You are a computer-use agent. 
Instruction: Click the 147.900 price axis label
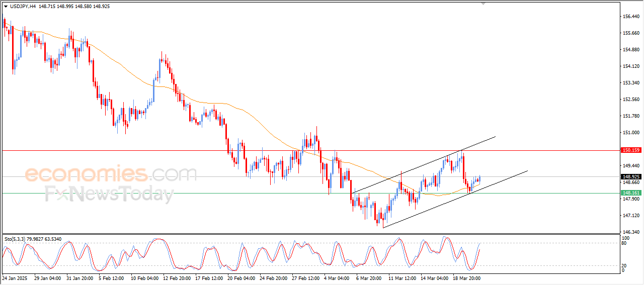tap(631, 199)
